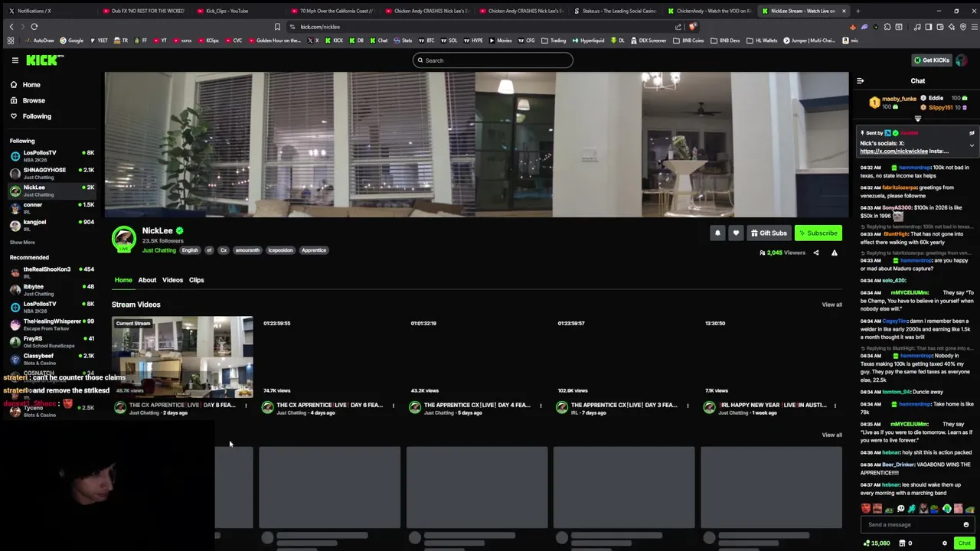
Task: Open options for the DAY 4 video
Action: 541,406
